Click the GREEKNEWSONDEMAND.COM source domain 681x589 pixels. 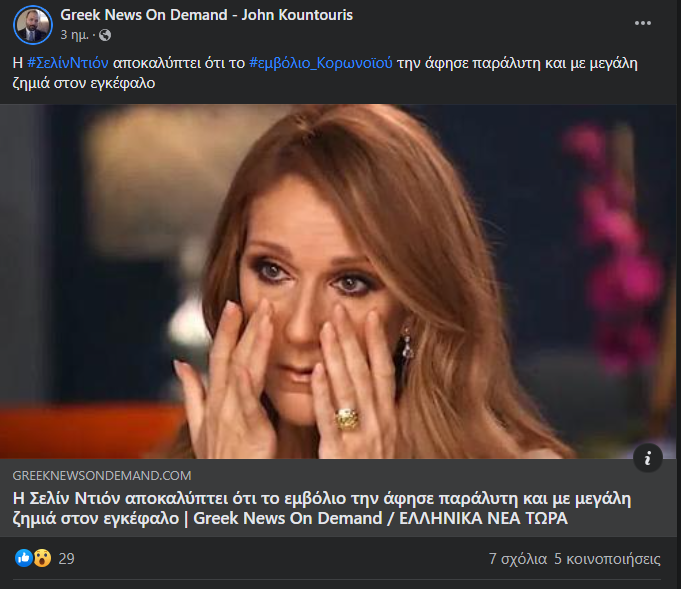(x=102, y=476)
